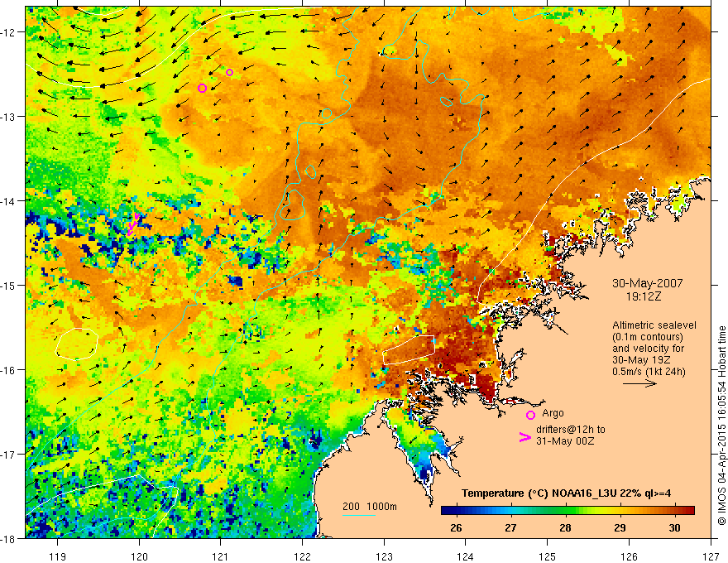Click the cyan 200 1000m isobath legend line
Viewport: 728px width, 563px height.
pyautogui.click(x=359, y=515)
